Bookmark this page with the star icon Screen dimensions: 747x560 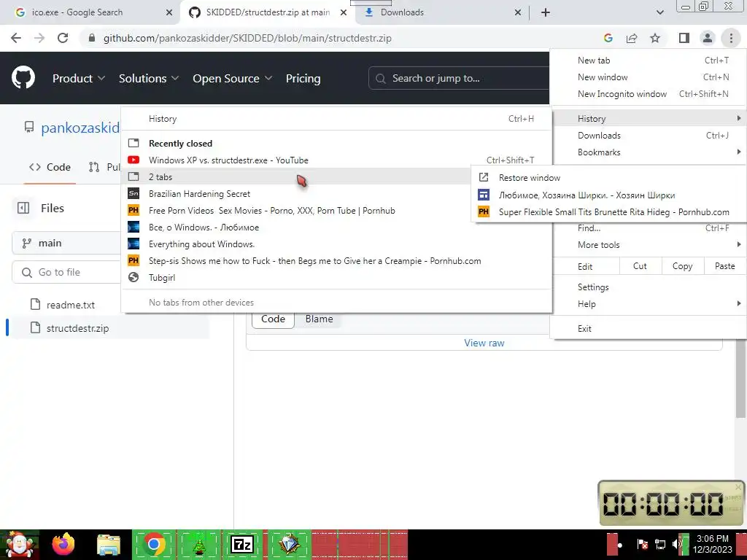tap(655, 38)
